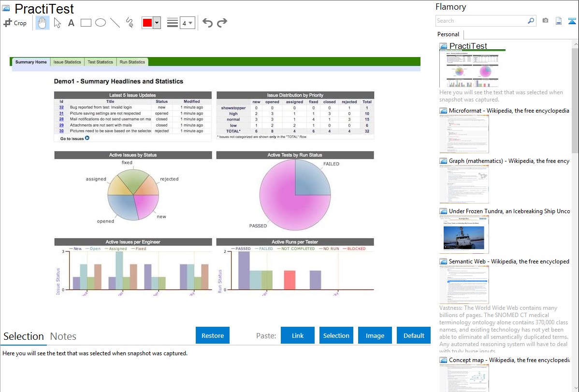Choose the text annotation tool

[71, 23]
